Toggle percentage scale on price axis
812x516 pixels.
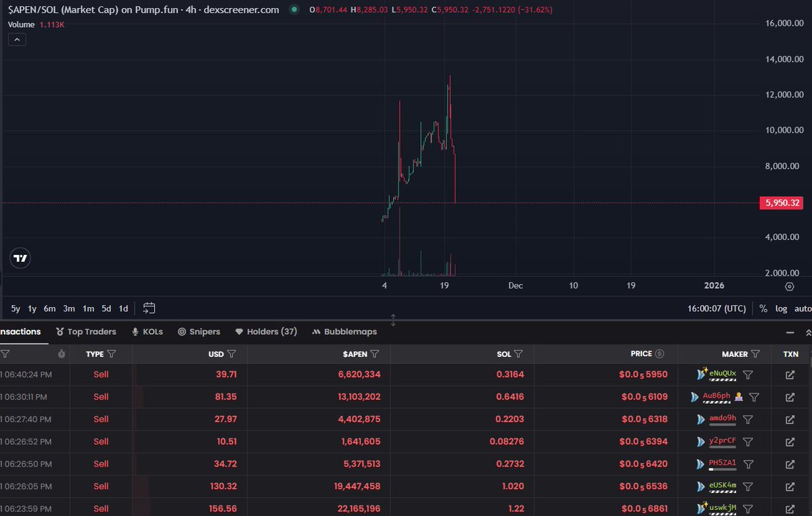(x=763, y=308)
